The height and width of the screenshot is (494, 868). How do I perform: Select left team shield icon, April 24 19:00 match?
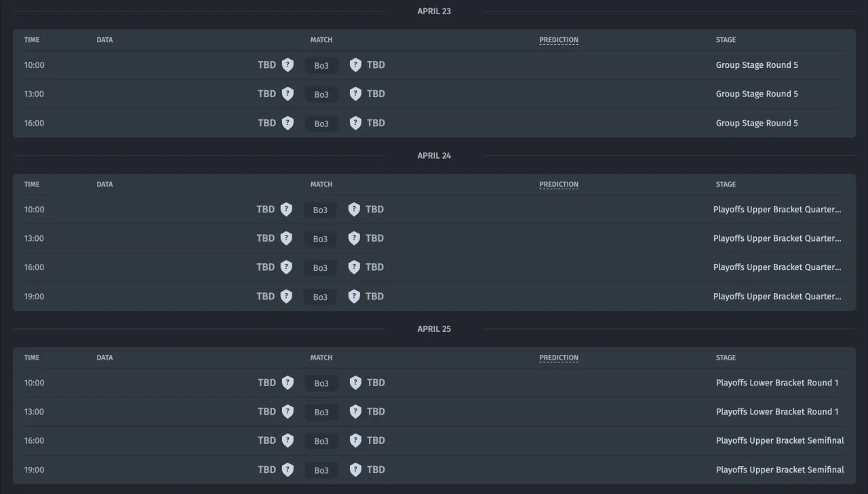[x=286, y=297]
